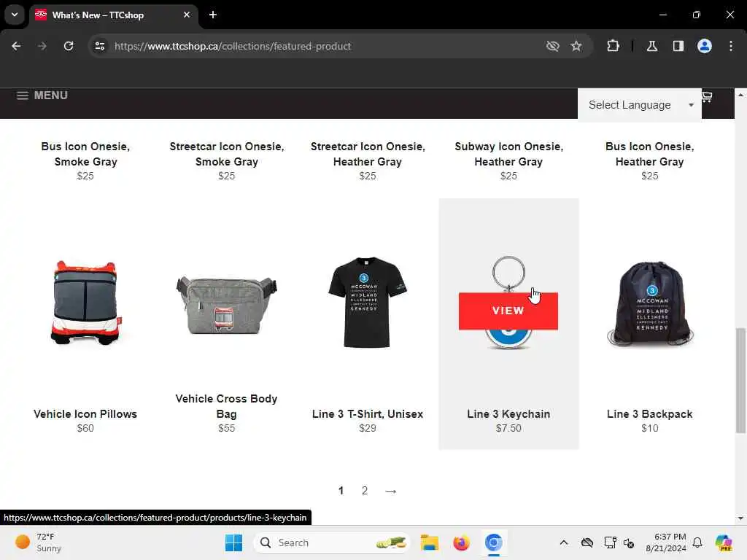
Task: Click current page 1 in pagination
Action: click(341, 491)
